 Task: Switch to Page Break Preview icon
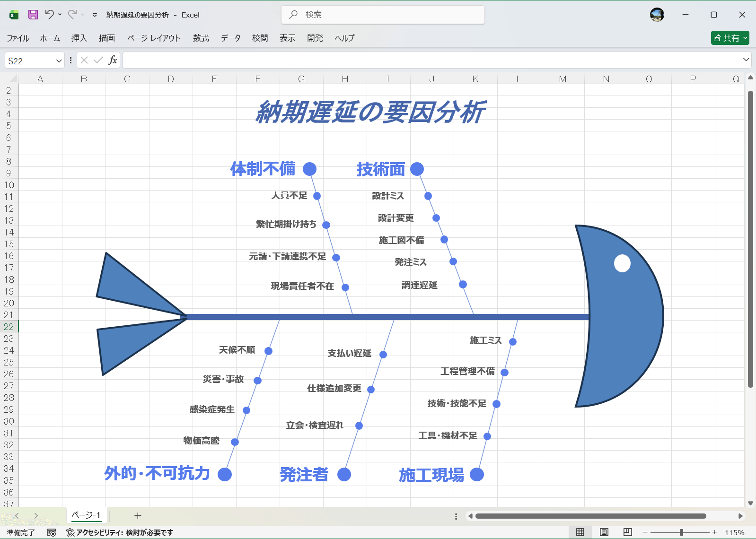tap(628, 532)
